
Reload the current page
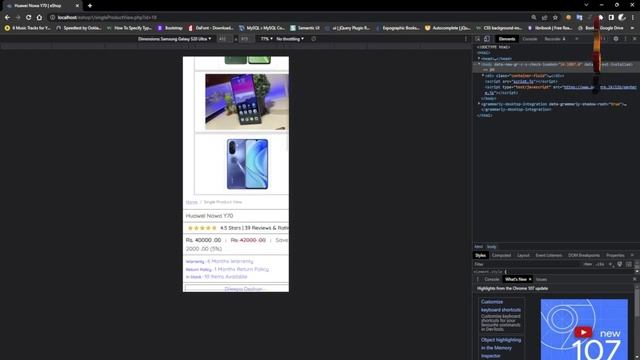[x=29, y=18]
